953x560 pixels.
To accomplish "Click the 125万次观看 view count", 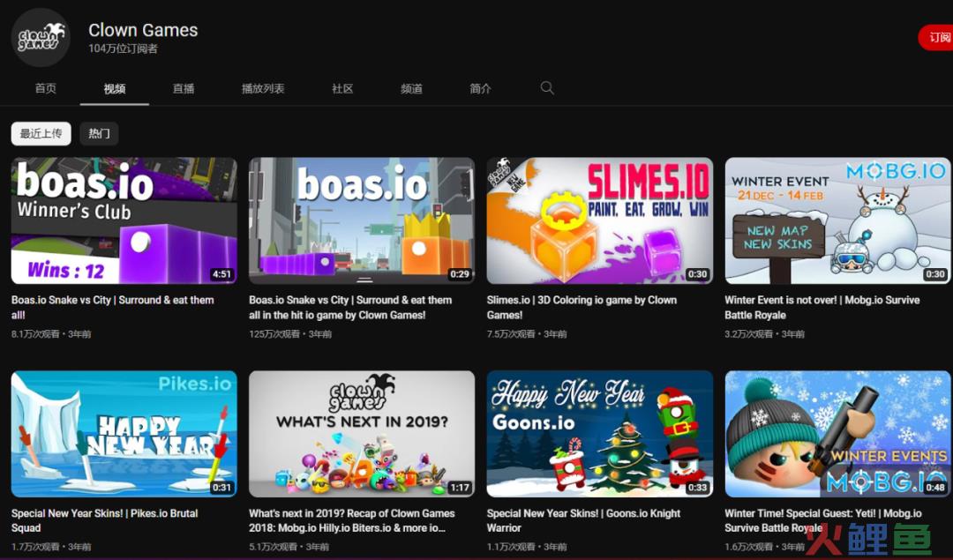I will click(274, 334).
